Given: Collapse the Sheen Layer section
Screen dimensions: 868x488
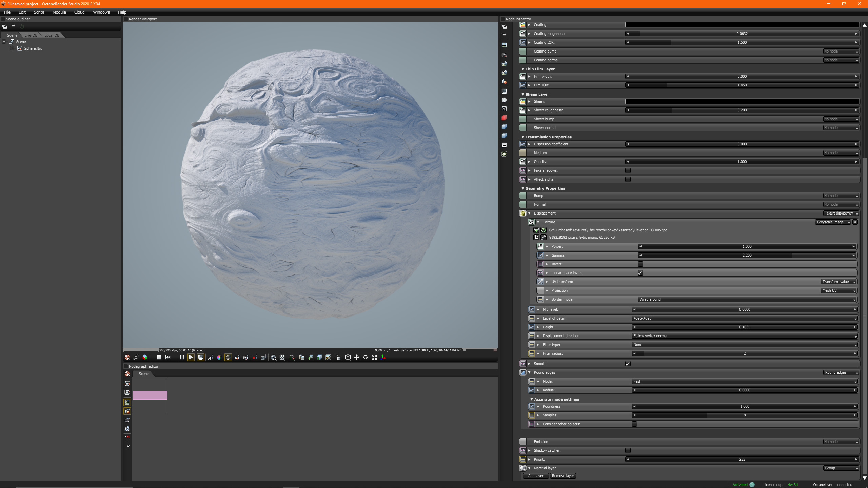Looking at the screenshot, I should pyautogui.click(x=522, y=94).
